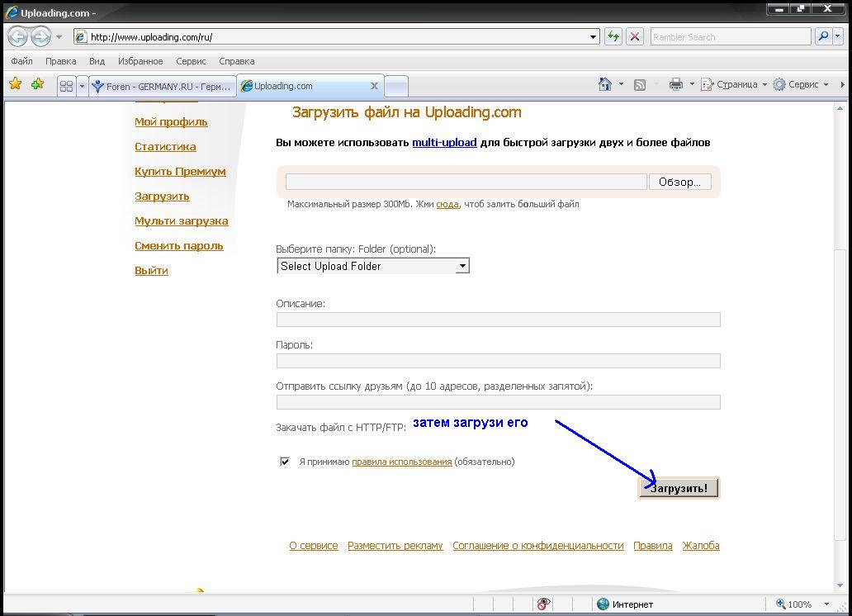The height and width of the screenshot is (616, 852).
Task: Open Сменить пароль link
Action: tap(179, 246)
